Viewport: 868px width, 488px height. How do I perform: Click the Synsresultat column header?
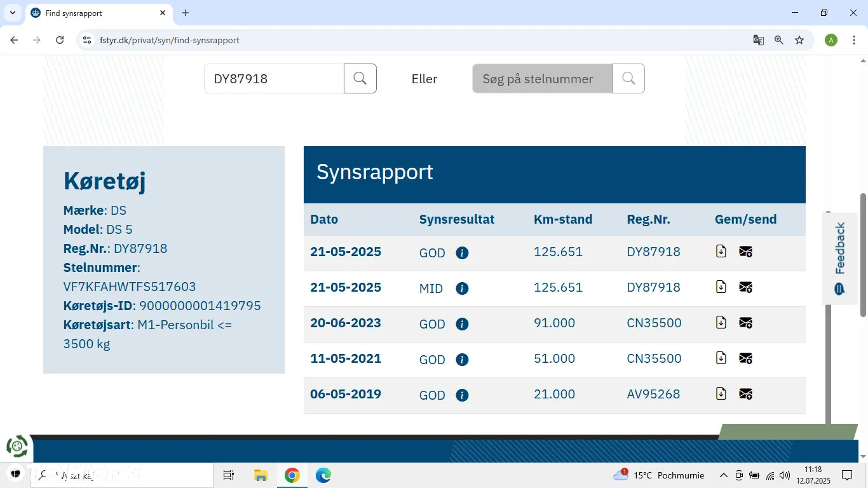pos(457,219)
